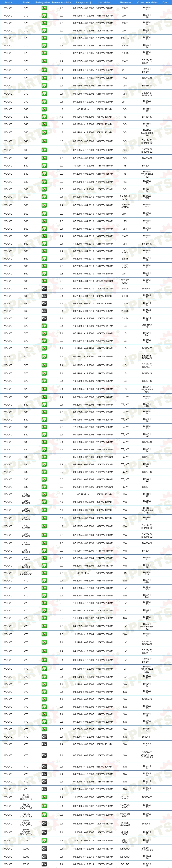Select petrol icon in V70 195kW / 265KM row
172x868 pixels.
point(44,677)
